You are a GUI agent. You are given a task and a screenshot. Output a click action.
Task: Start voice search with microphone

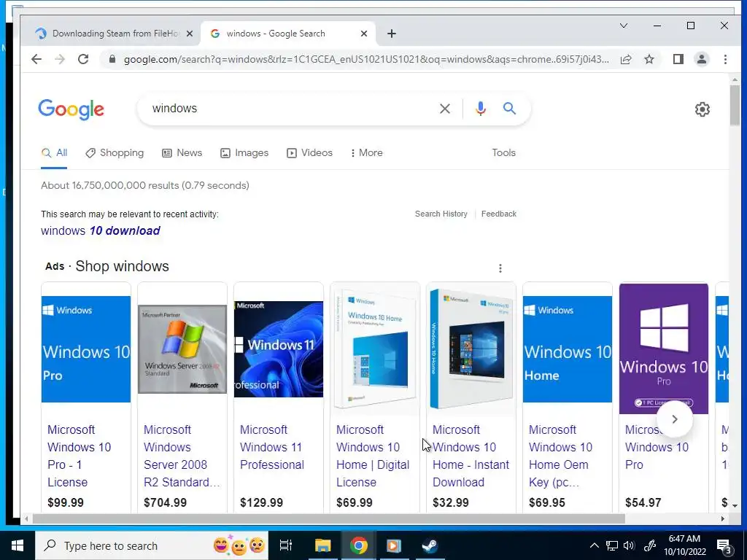point(481,109)
